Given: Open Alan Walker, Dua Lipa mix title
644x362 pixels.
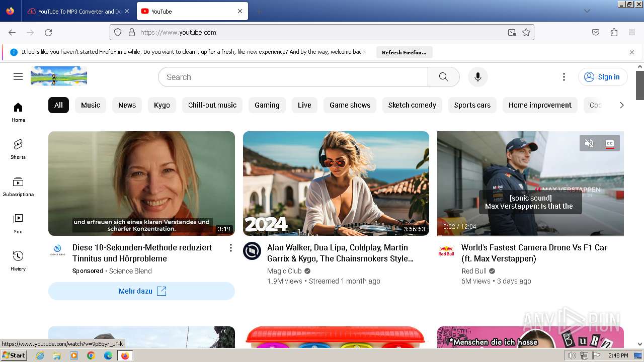Looking at the screenshot, I should pos(340,253).
